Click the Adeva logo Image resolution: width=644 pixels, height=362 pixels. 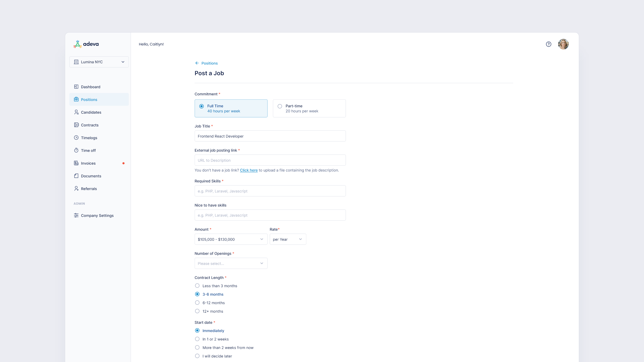(x=86, y=44)
